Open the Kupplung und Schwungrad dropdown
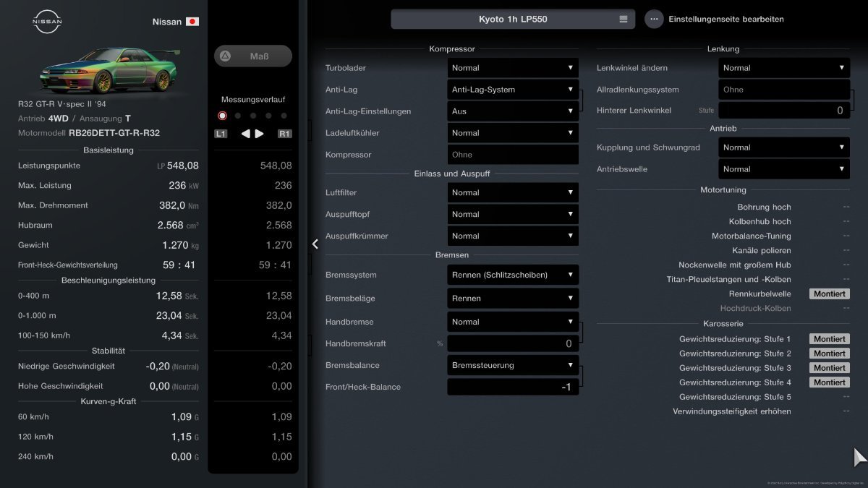This screenshot has width=868, height=488. tap(784, 147)
